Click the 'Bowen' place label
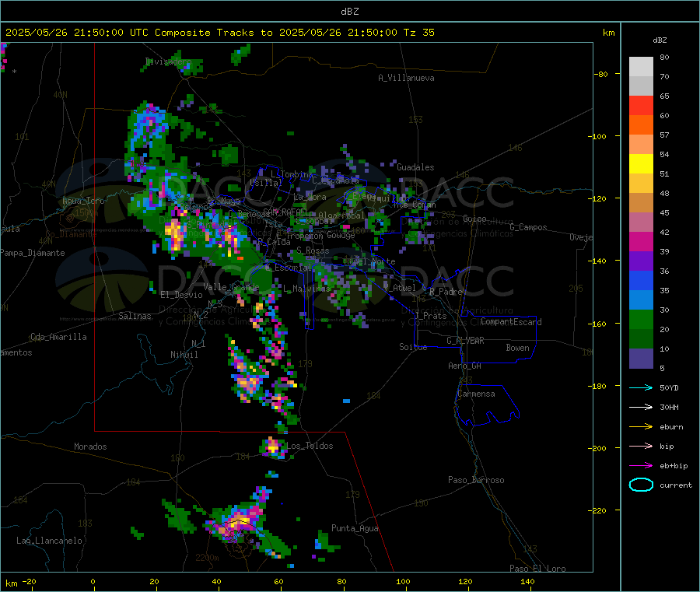Screen dimensions: 700x592 (517, 348)
